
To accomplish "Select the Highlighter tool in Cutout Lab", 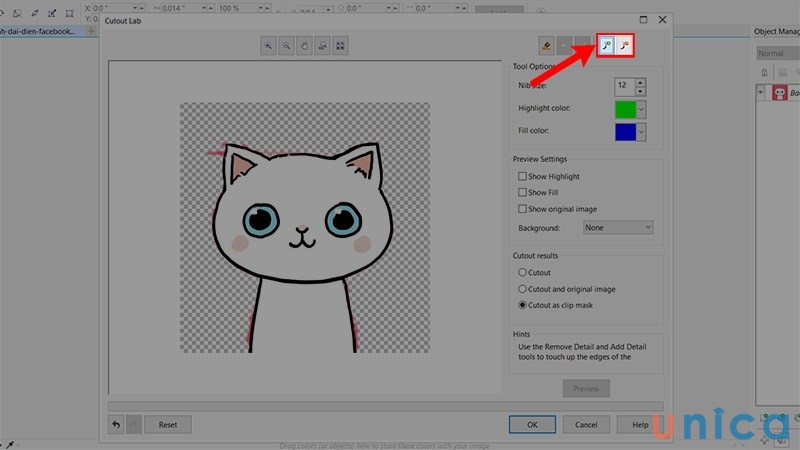I will coord(545,46).
